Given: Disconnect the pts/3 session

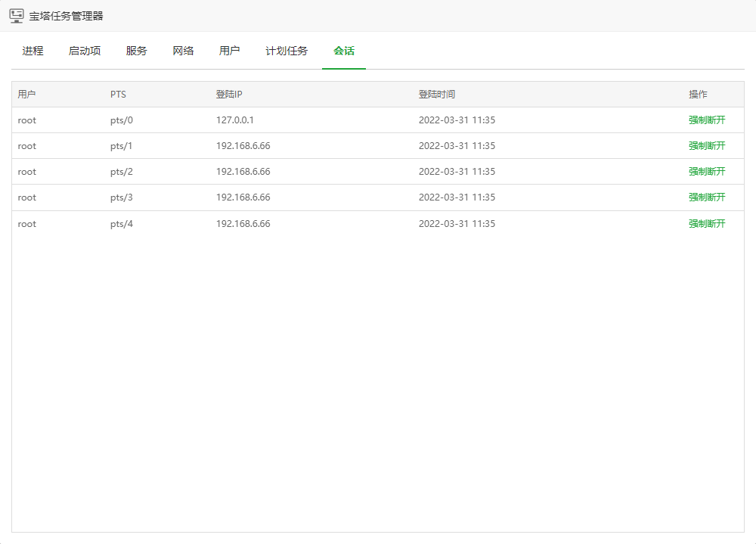Looking at the screenshot, I should tap(706, 197).
